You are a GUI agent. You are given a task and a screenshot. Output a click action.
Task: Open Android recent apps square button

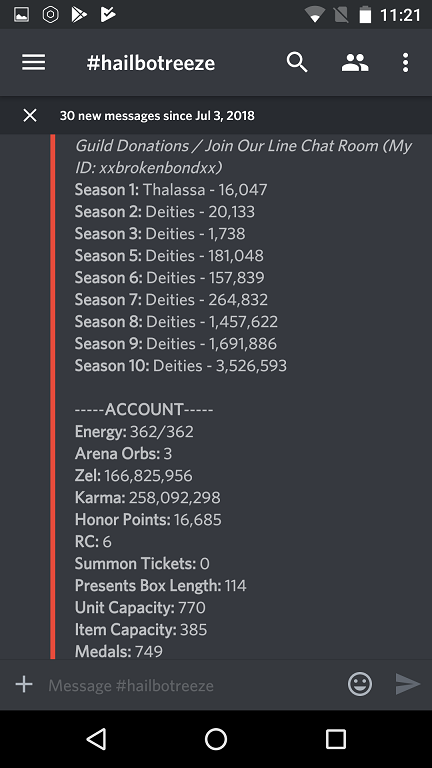click(x=336, y=739)
